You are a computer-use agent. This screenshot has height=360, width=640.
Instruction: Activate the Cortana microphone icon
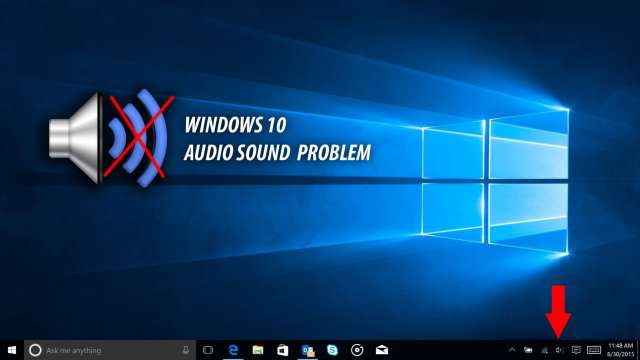tap(186, 350)
